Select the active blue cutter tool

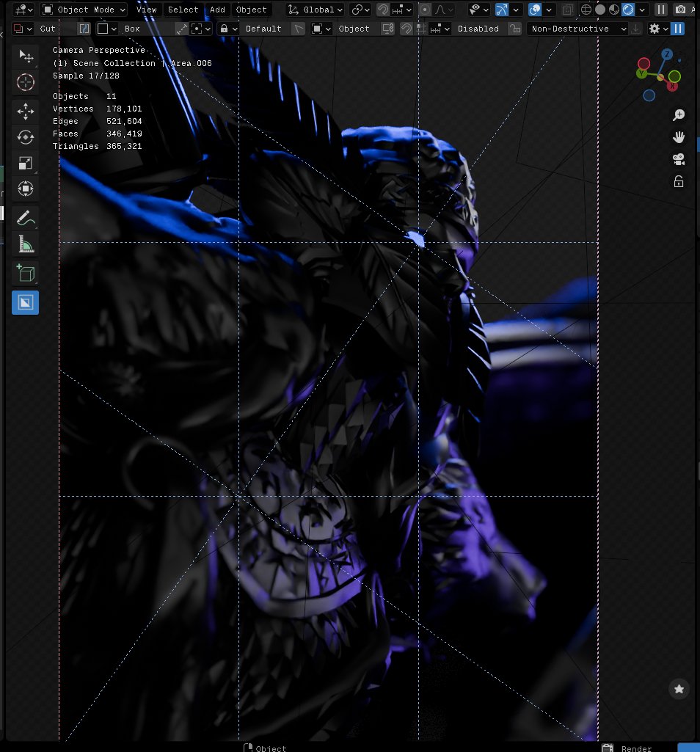pyautogui.click(x=26, y=302)
